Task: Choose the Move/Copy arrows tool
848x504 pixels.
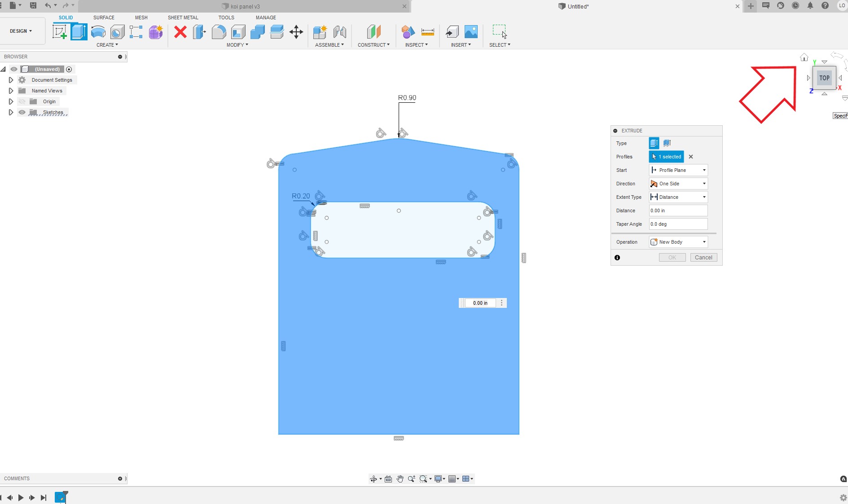Action: tap(296, 32)
